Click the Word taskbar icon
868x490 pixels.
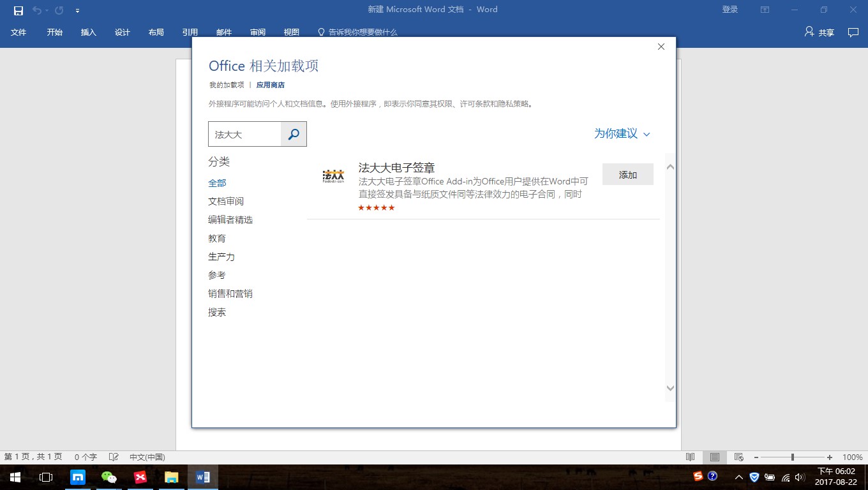[203, 477]
